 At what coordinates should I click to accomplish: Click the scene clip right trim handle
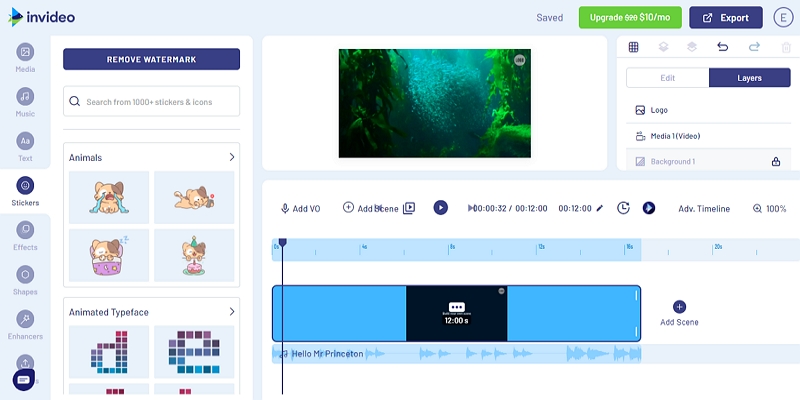click(636, 313)
